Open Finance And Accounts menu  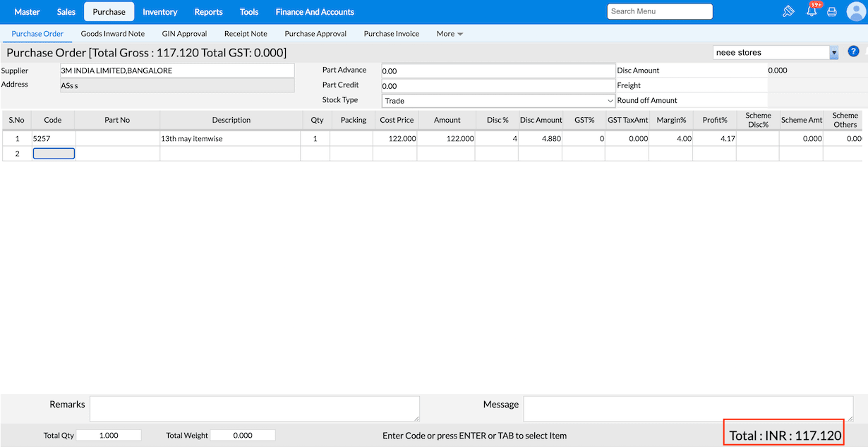pyautogui.click(x=315, y=12)
